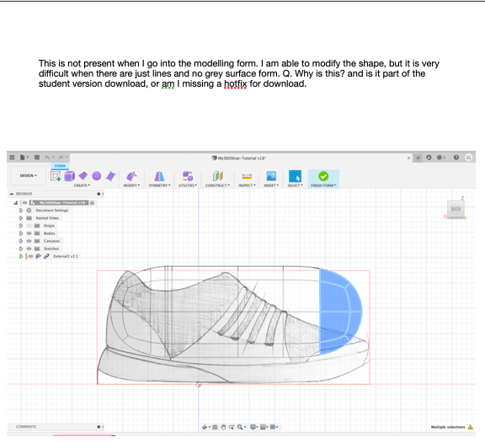Open the CREATE dropdown menu
Image resolution: width=485 pixels, height=448 pixels.
(82, 185)
